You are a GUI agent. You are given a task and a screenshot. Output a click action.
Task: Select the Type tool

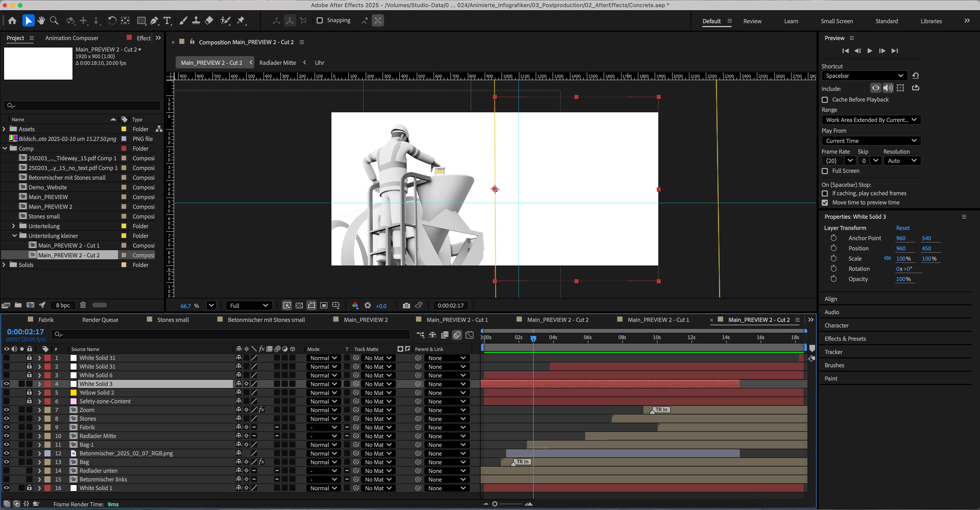click(x=167, y=20)
